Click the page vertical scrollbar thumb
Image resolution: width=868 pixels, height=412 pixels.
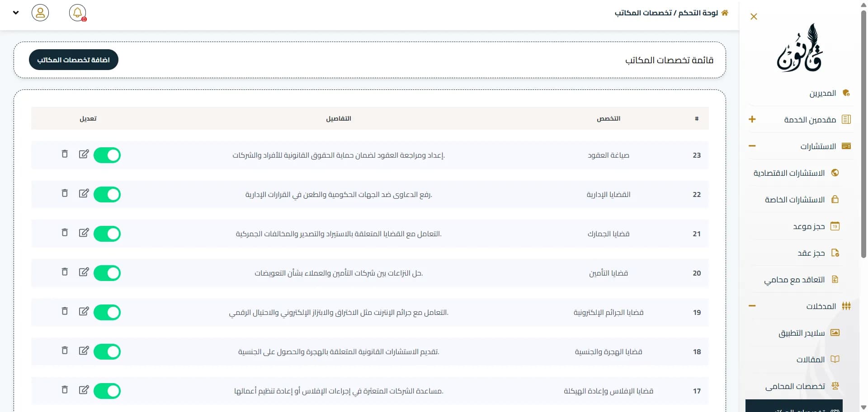[863, 134]
